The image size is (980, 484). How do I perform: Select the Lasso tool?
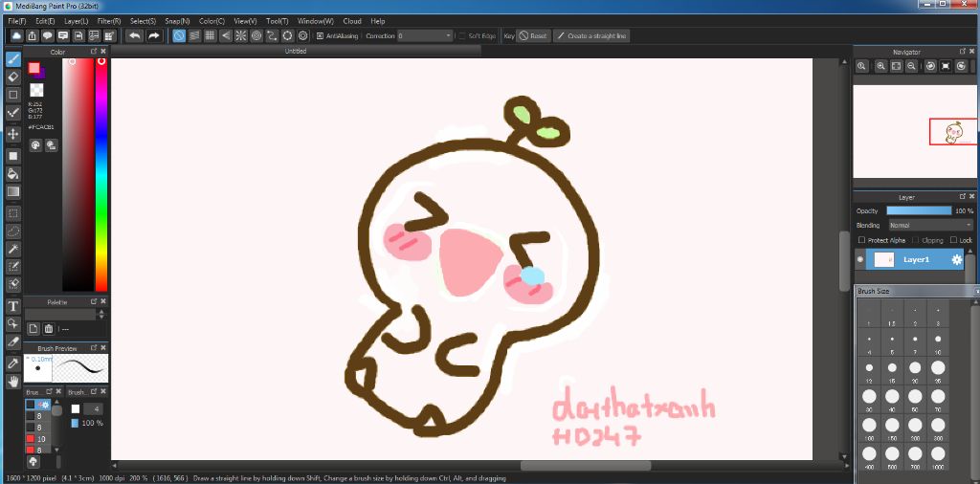[x=13, y=231]
